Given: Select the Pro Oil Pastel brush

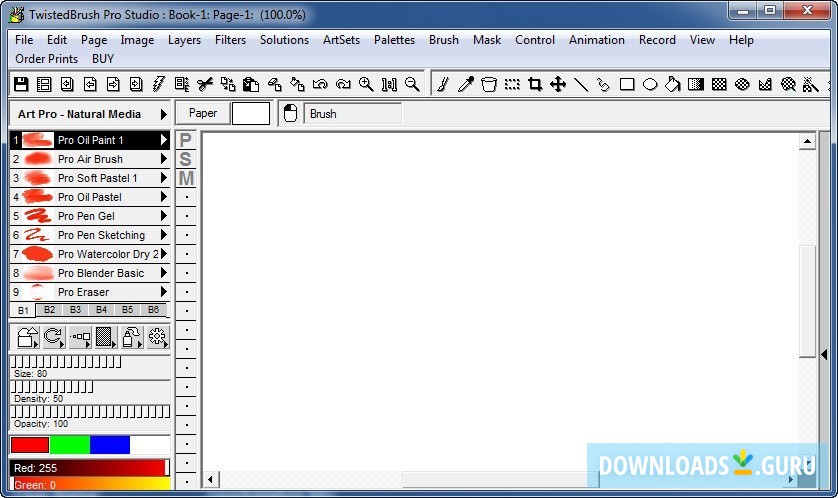Looking at the screenshot, I should coord(90,197).
